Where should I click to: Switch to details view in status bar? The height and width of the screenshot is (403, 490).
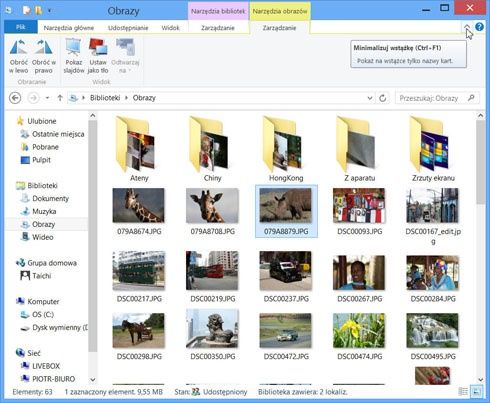tap(463, 391)
